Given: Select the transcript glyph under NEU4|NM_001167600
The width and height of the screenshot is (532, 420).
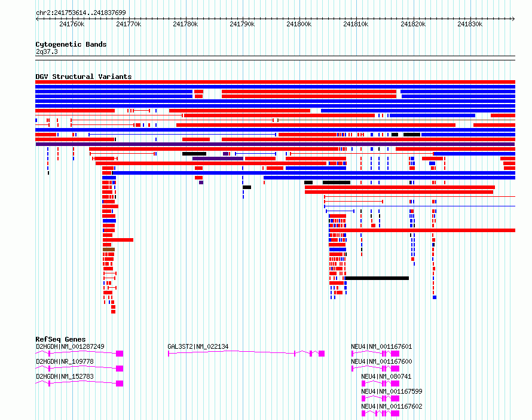Looking at the screenshot, I should (375, 369).
